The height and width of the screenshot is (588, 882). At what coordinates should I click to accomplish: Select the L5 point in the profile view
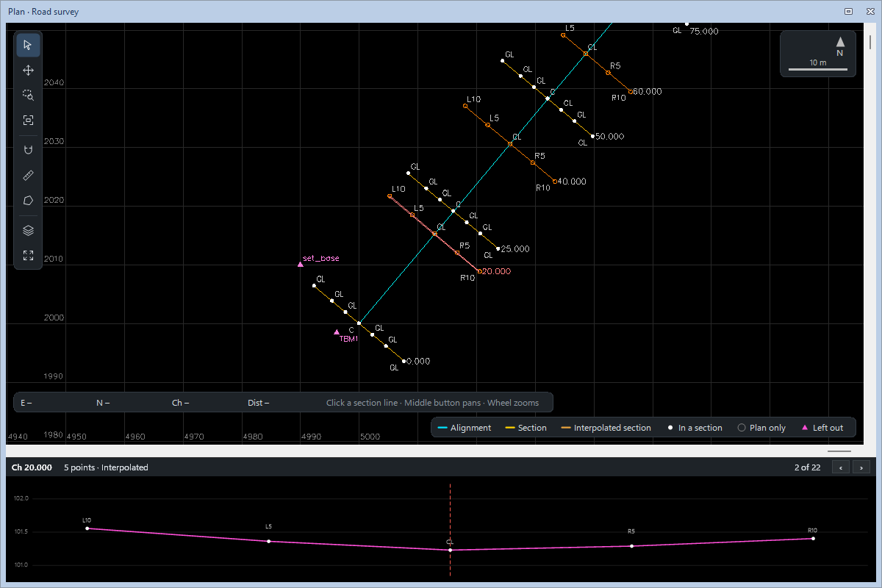pos(269,541)
